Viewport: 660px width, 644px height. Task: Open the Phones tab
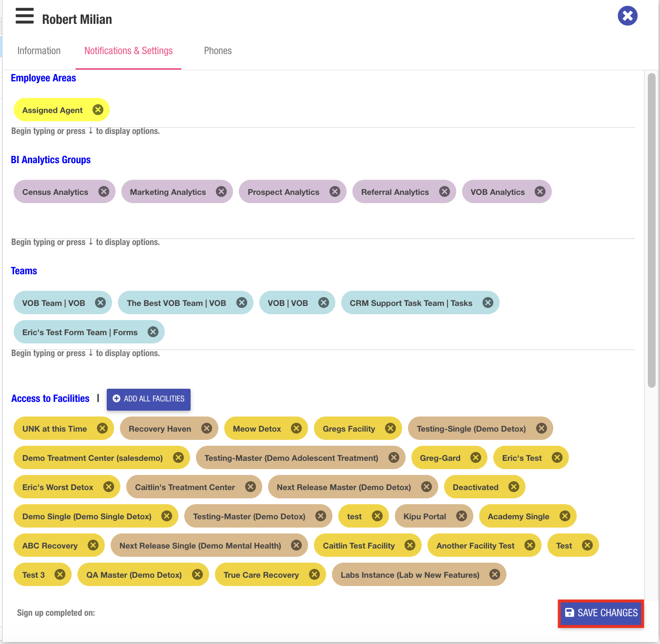[218, 51]
